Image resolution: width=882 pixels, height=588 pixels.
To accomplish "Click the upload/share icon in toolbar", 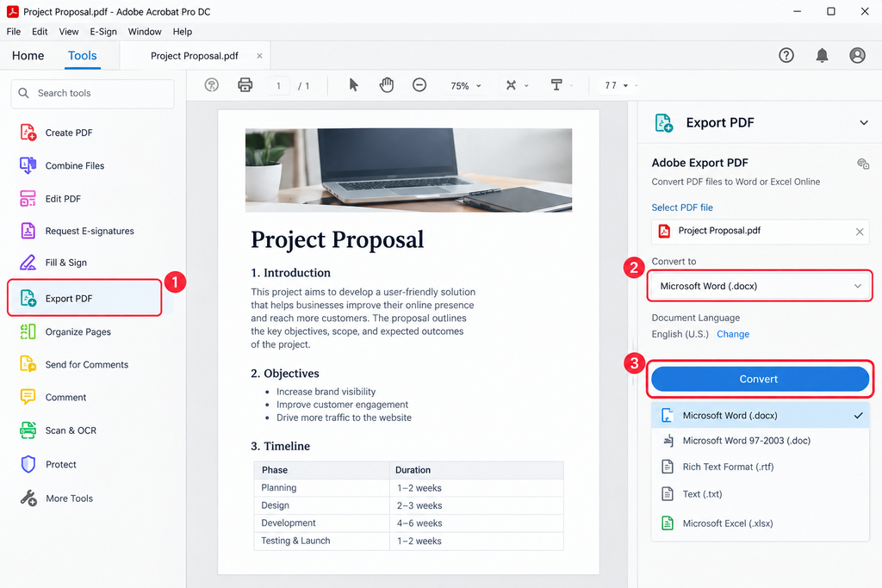I will [212, 85].
